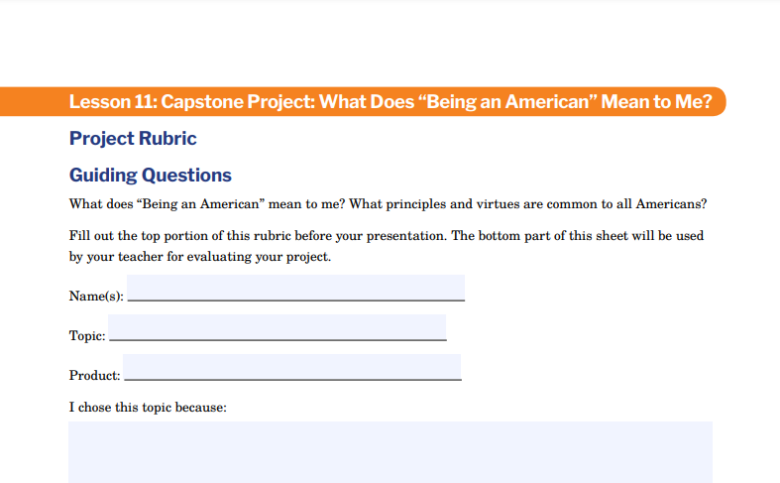Viewport: 780px width, 483px height.
Task: Click the "Product:" label text
Action: click(x=94, y=376)
